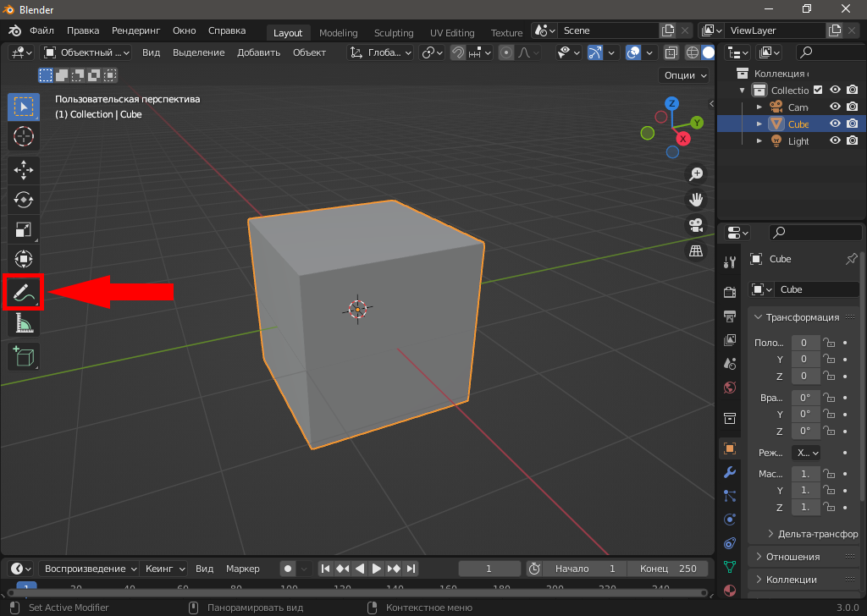The image size is (867, 616).
Task: Select the Annotate pencil tool
Action: [23, 293]
